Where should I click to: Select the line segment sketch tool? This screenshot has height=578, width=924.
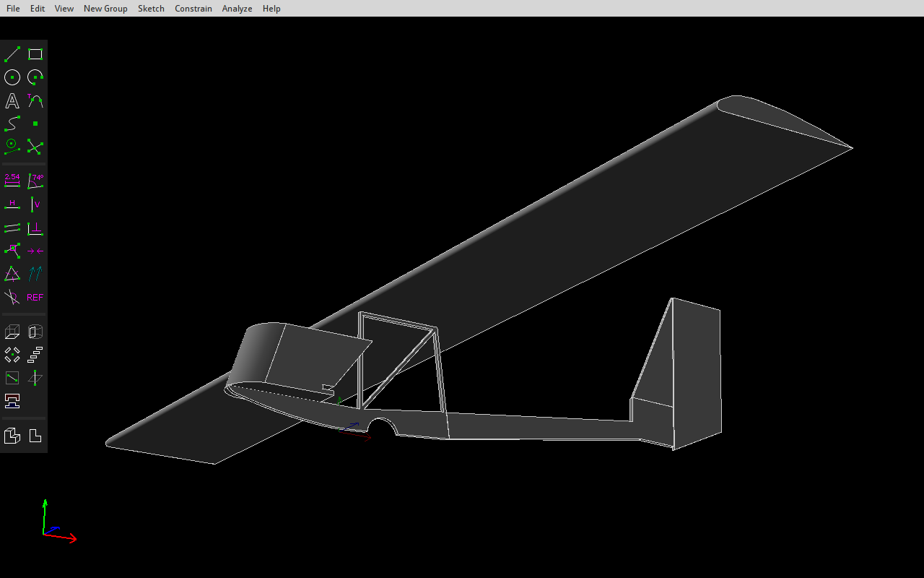(12, 54)
